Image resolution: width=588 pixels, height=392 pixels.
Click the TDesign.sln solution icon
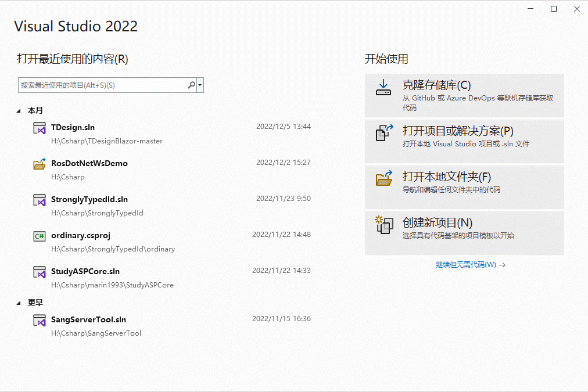pos(39,127)
